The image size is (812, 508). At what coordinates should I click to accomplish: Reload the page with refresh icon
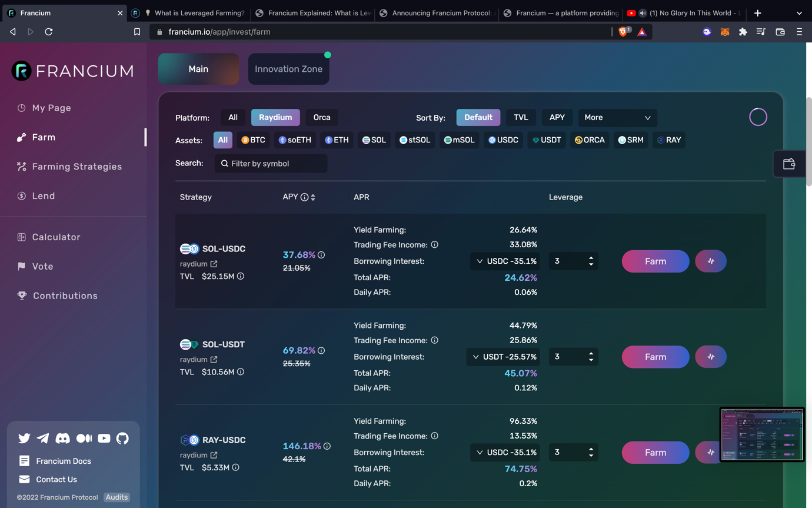pyautogui.click(x=49, y=32)
